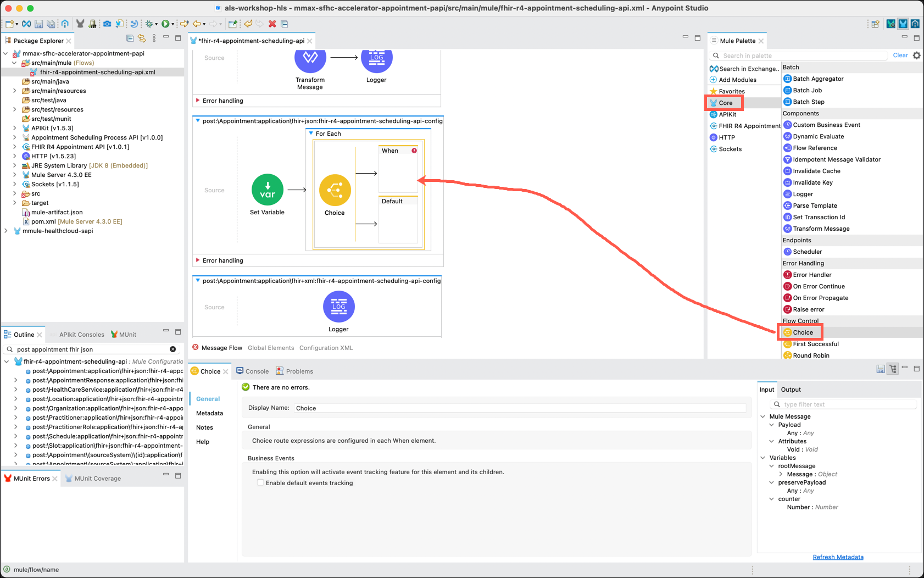
Task: Select Raise error in the palette
Action: [809, 309]
